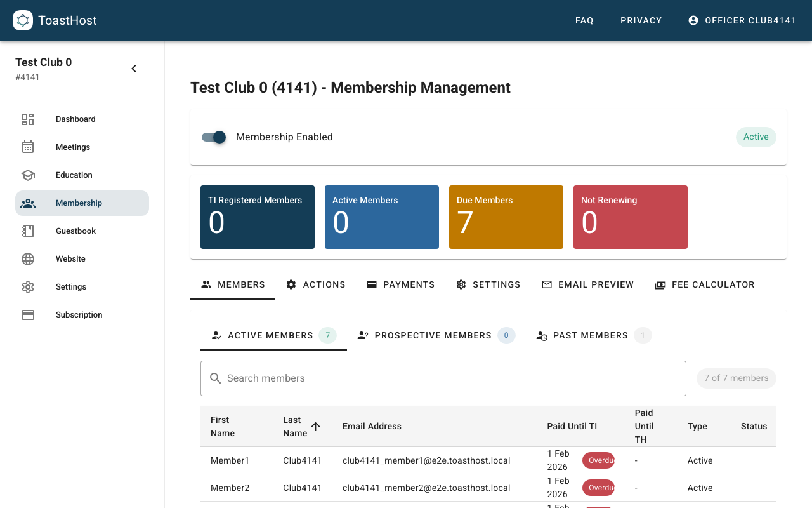
Task: Click the Last Name sort arrow
Action: point(316,427)
